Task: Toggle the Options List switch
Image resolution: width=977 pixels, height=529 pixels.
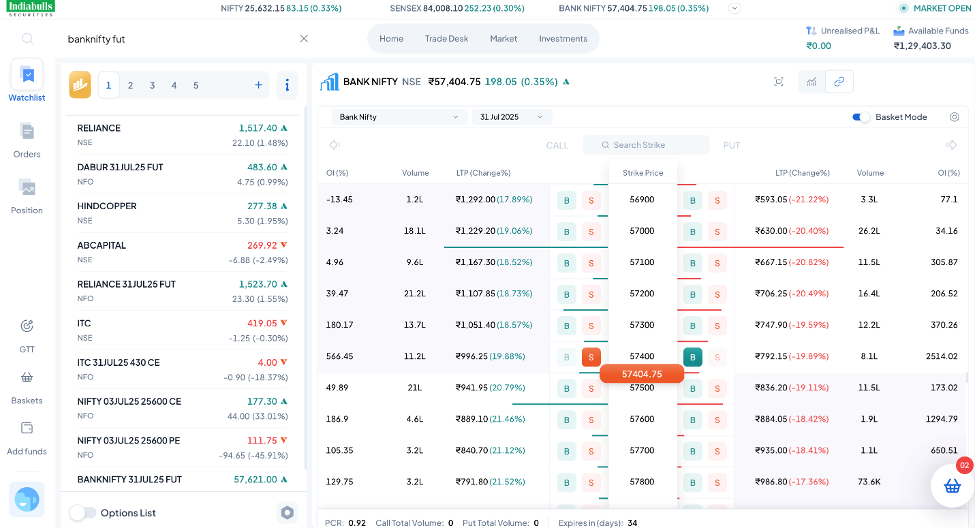Action: click(x=82, y=513)
